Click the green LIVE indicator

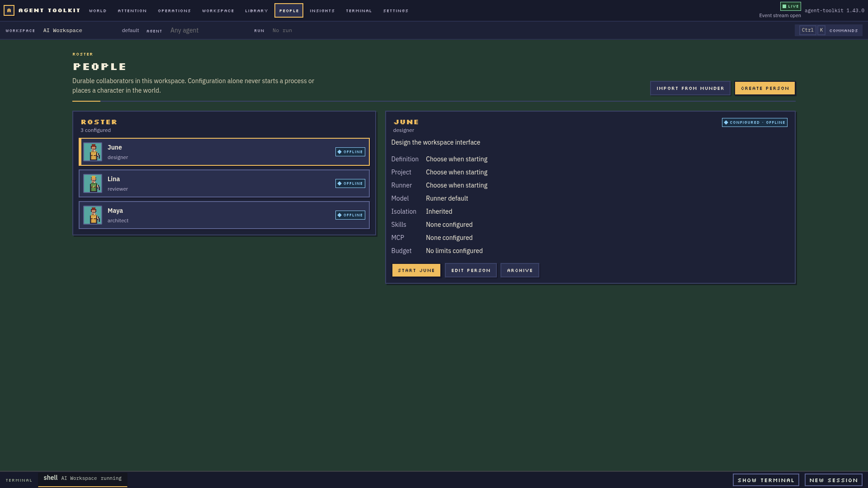click(791, 6)
